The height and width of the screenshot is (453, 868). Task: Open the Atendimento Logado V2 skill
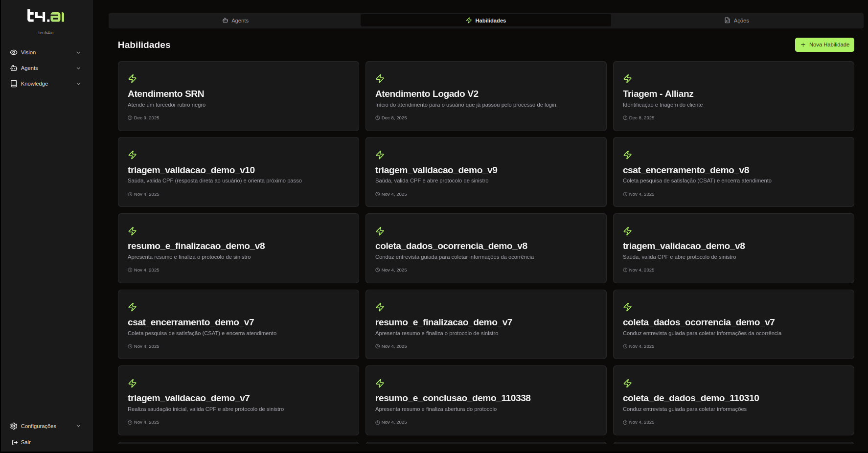pos(485,96)
